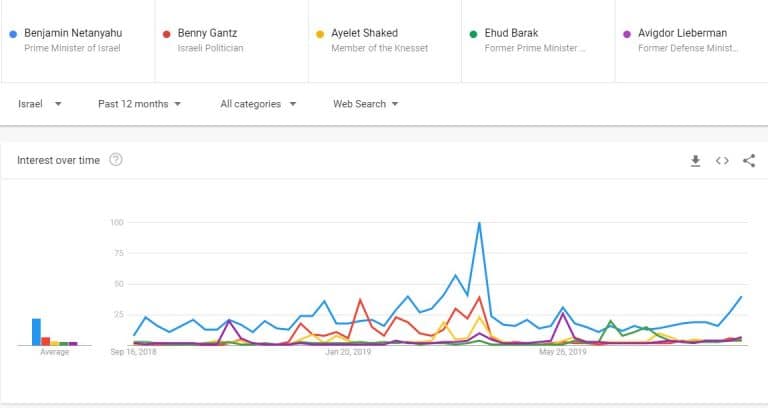Download the interest over time chart
The width and height of the screenshot is (768, 408).
[x=696, y=161]
